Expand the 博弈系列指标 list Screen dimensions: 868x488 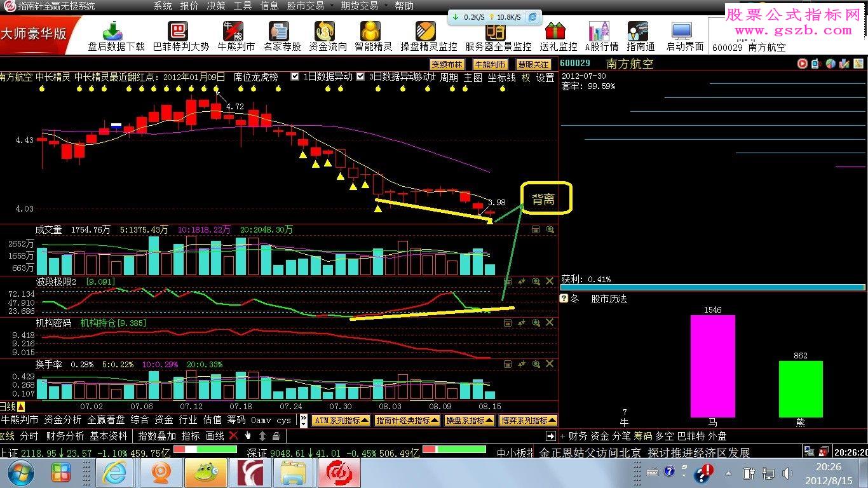[x=528, y=420]
